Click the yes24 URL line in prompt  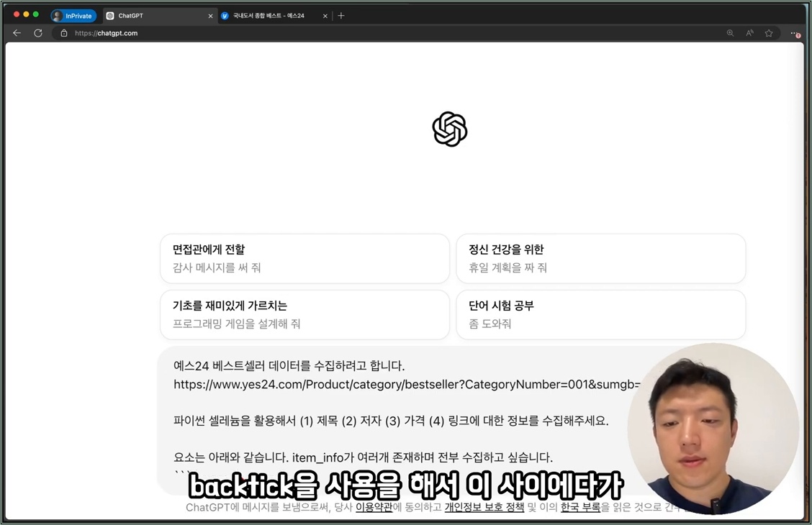407,384
